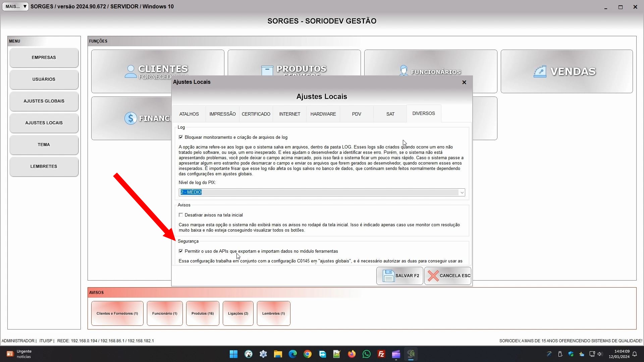The height and width of the screenshot is (362, 644).
Task: Open the FUNCIONÁRIOS function tile
Action: pos(431,63)
